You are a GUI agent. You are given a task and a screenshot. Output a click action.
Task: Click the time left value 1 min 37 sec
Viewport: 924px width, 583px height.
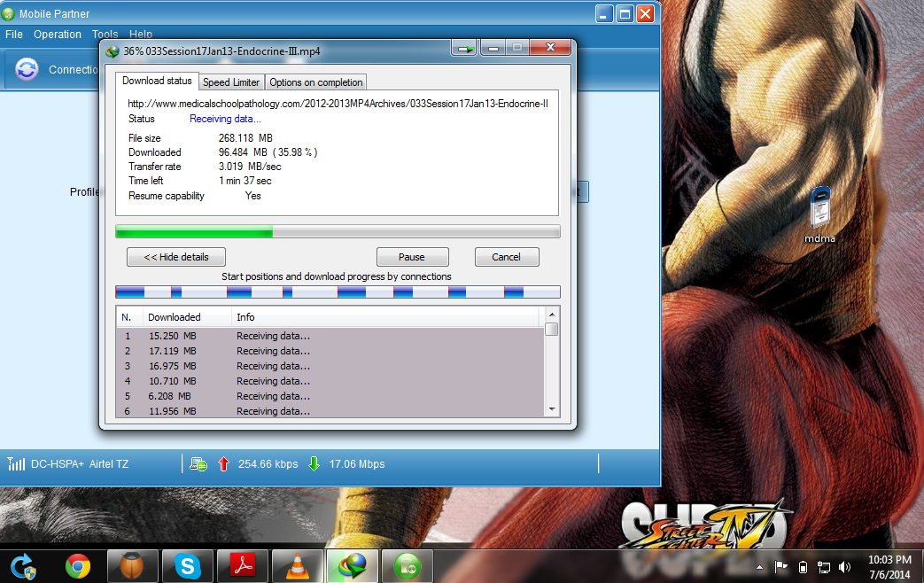pos(245,181)
